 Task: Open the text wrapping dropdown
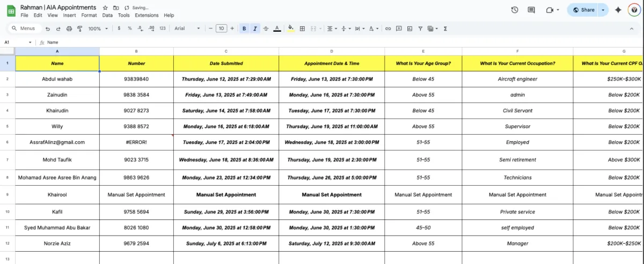(x=359, y=28)
